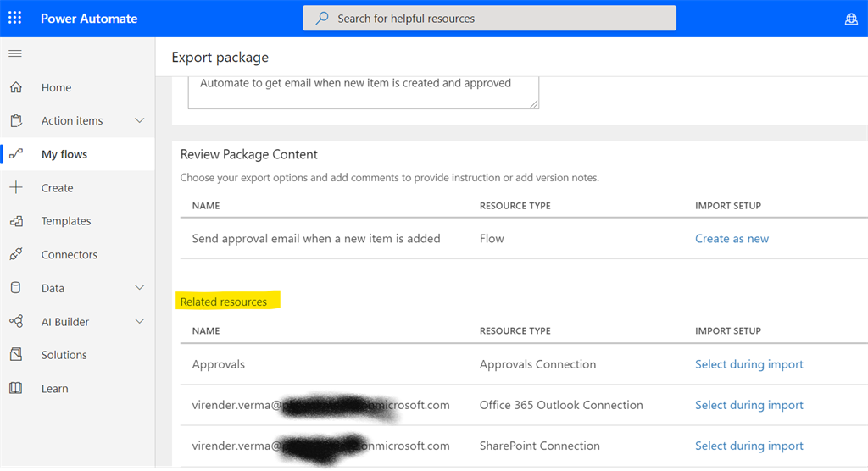Click the description box resize handle
This screenshot has height=471, width=868.
534,103
